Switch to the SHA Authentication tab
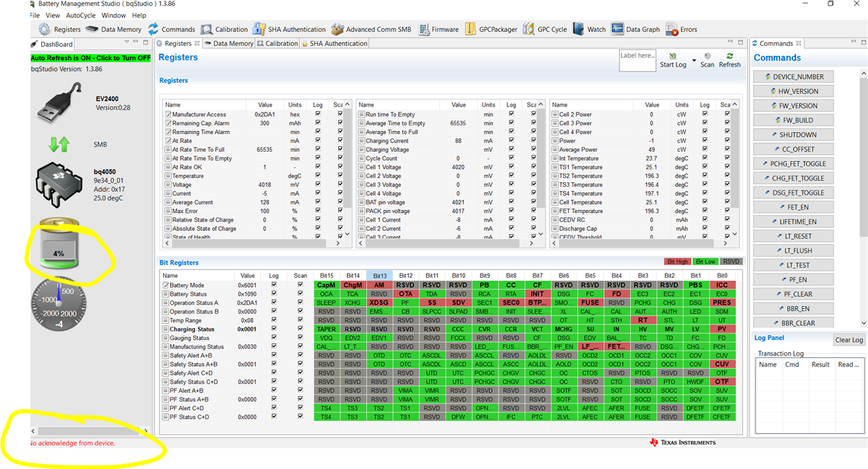 pos(334,44)
